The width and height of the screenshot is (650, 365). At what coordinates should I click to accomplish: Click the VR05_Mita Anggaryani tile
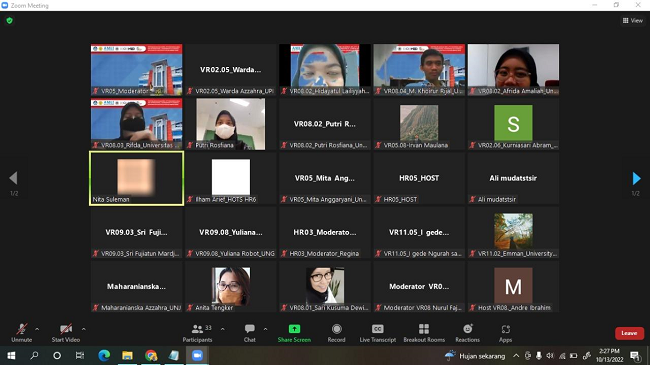[x=325, y=178]
